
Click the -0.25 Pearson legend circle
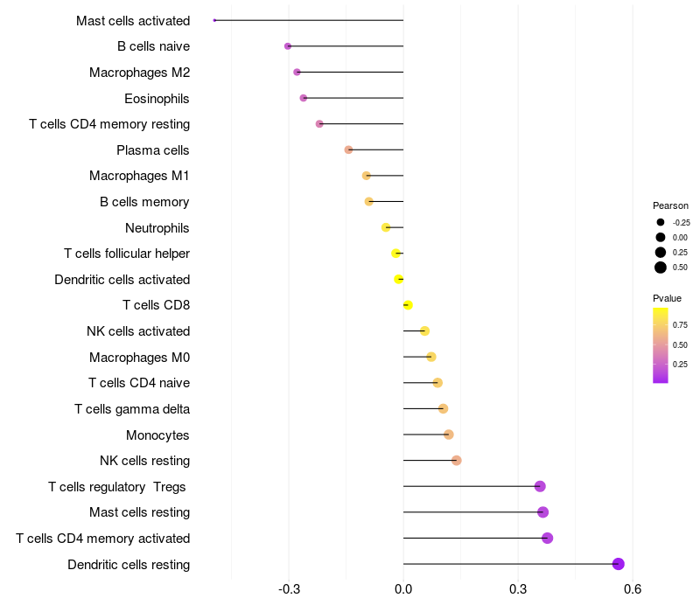pos(661,222)
